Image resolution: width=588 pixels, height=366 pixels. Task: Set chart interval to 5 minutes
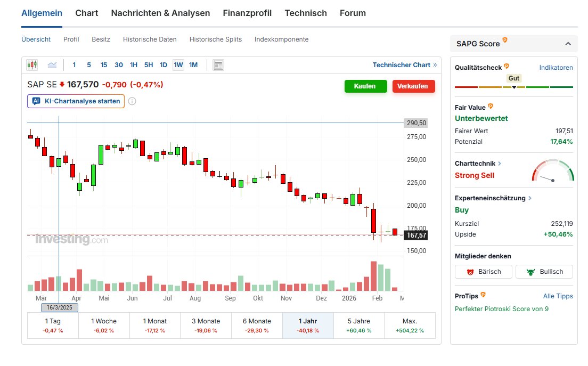(x=89, y=65)
